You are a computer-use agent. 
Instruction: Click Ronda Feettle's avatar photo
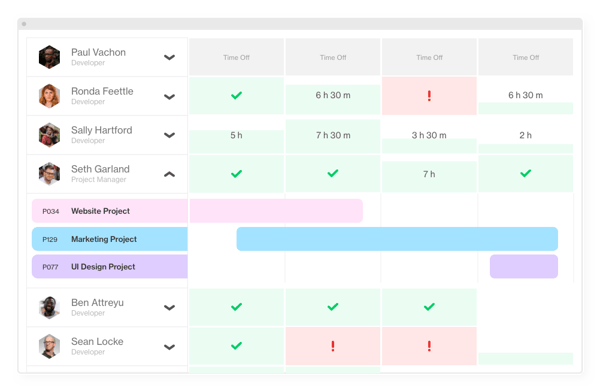point(49,96)
